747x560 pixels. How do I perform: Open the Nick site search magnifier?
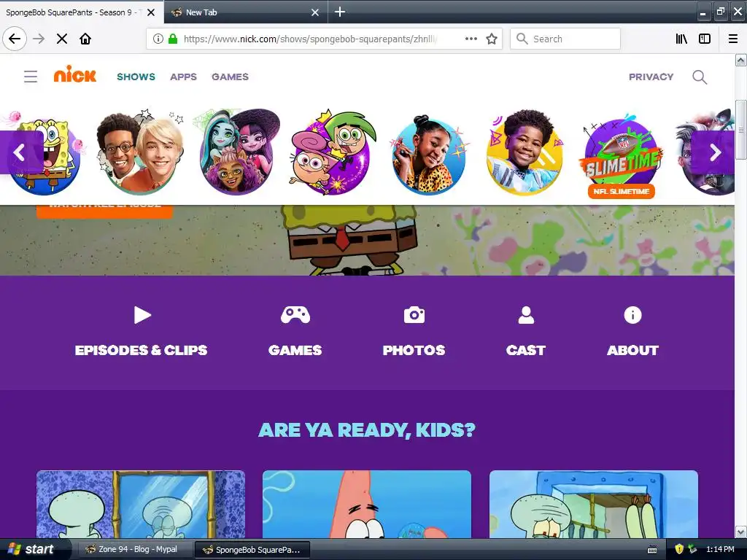tap(700, 77)
